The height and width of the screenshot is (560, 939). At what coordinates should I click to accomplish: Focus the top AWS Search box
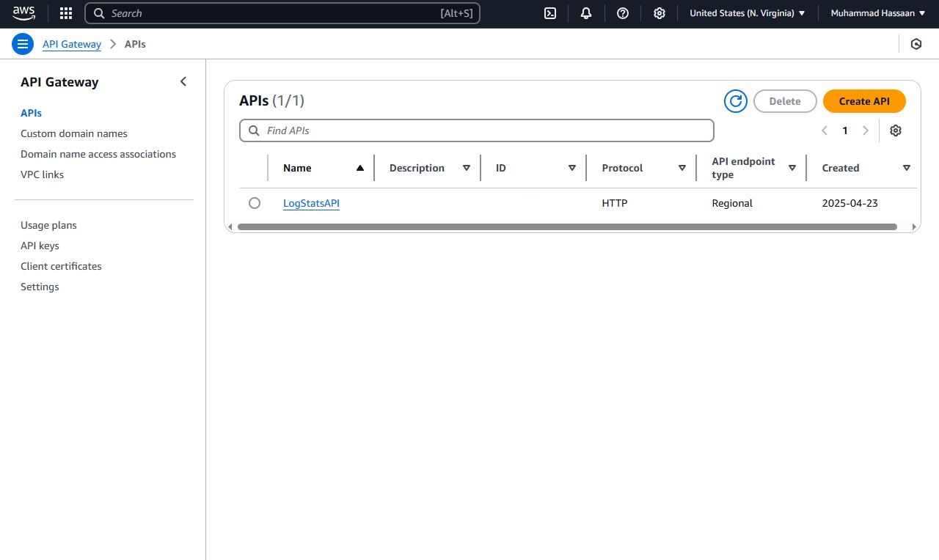click(x=282, y=13)
